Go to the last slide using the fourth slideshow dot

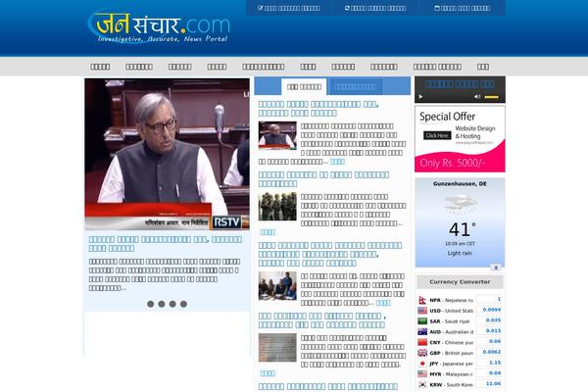183,304
